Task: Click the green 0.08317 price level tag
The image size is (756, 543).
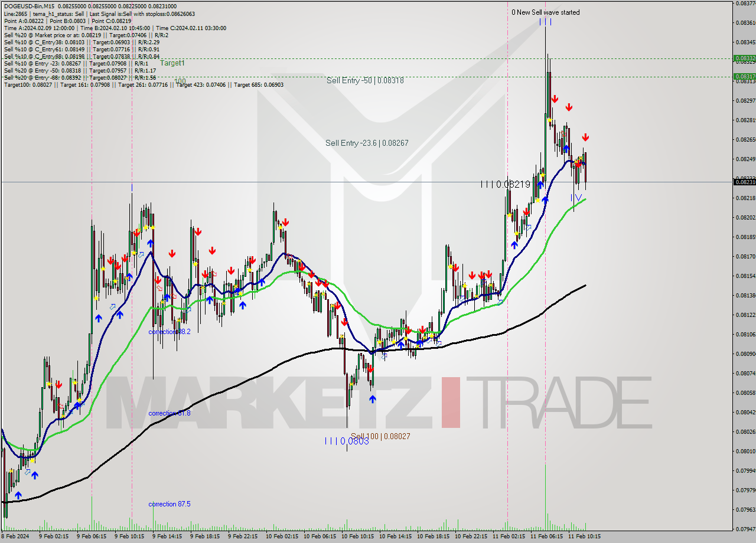Action: pos(744,76)
